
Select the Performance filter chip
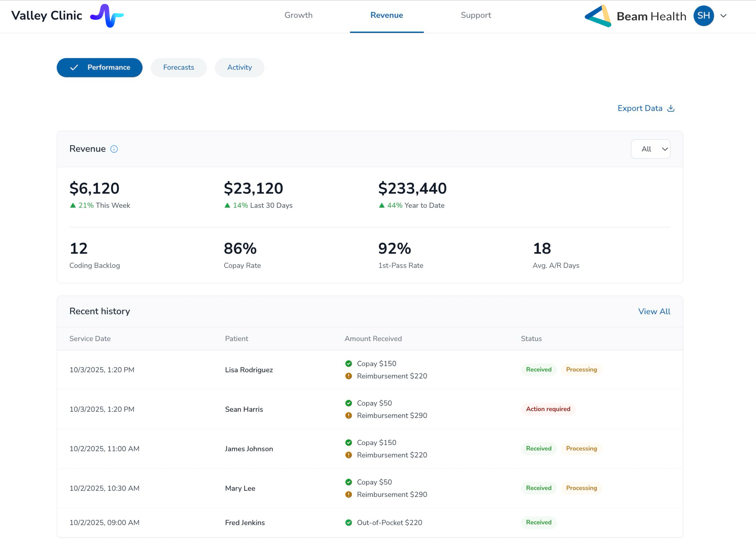pos(100,68)
